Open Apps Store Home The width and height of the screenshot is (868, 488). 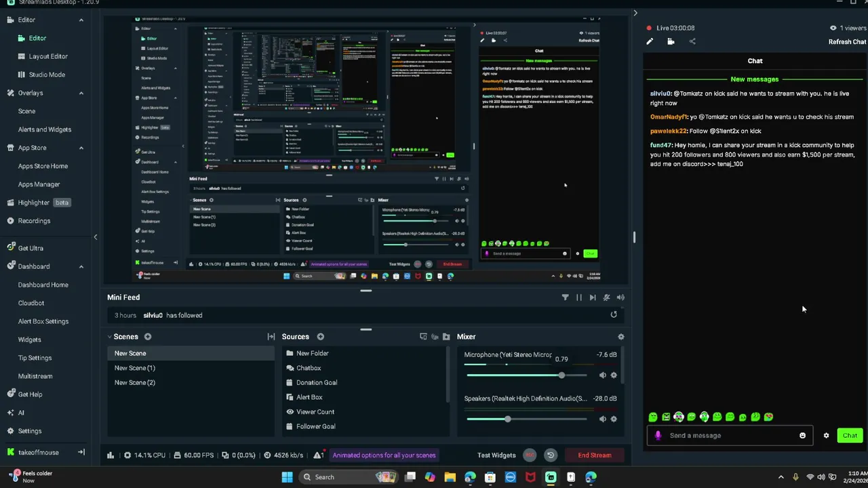pyautogui.click(x=43, y=166)
